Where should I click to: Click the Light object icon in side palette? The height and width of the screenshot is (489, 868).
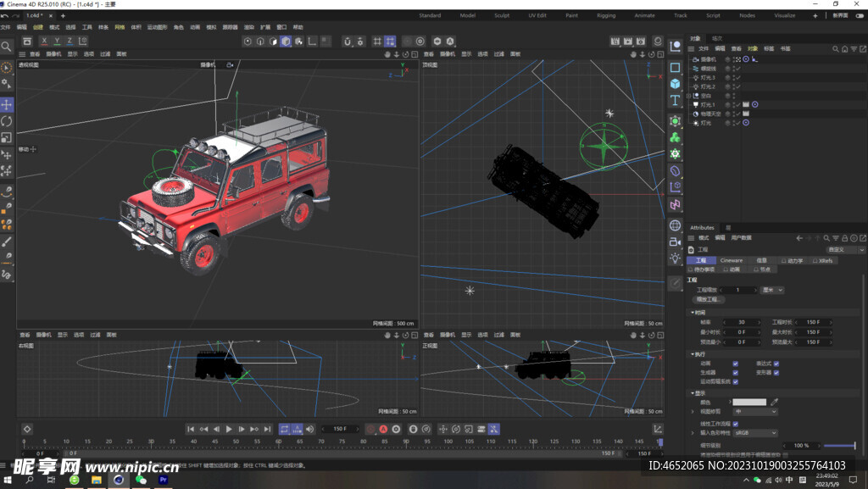675,258
